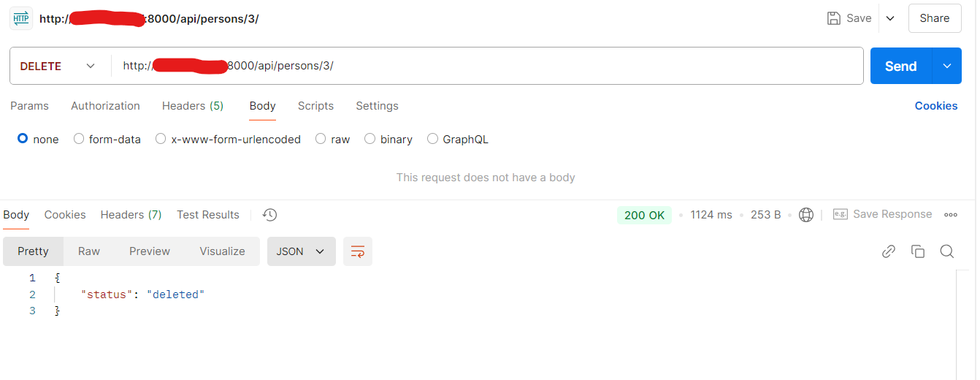
Task: Switch to the Authorization tab
Action: [105, 106]
